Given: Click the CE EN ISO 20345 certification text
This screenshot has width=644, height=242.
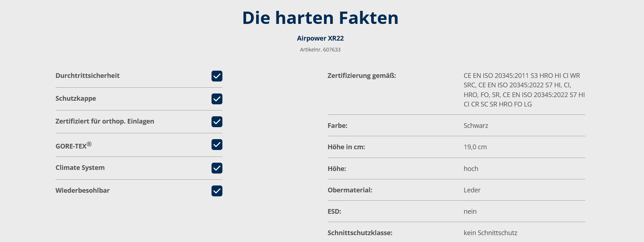Looking at the screenshot, I should 524,90.
